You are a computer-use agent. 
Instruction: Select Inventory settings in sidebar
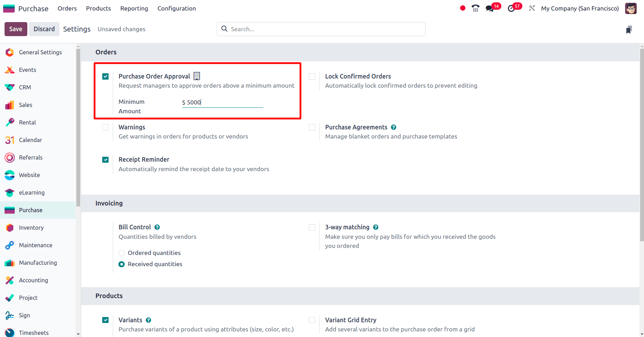38,228
